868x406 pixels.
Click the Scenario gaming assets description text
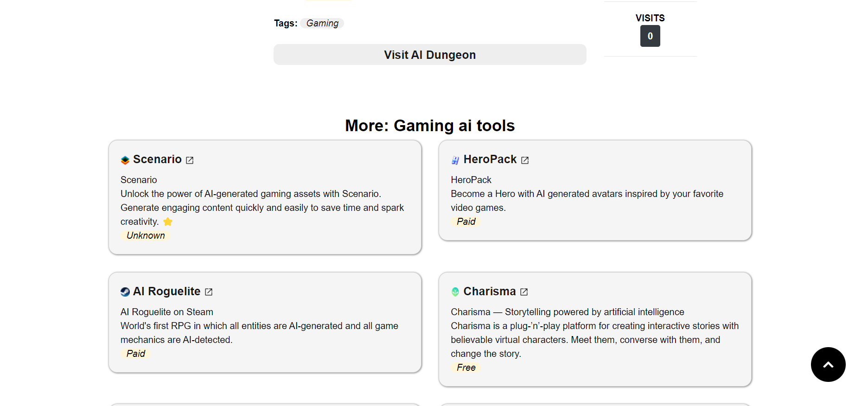pyautogui.click(x=262, y=208)
